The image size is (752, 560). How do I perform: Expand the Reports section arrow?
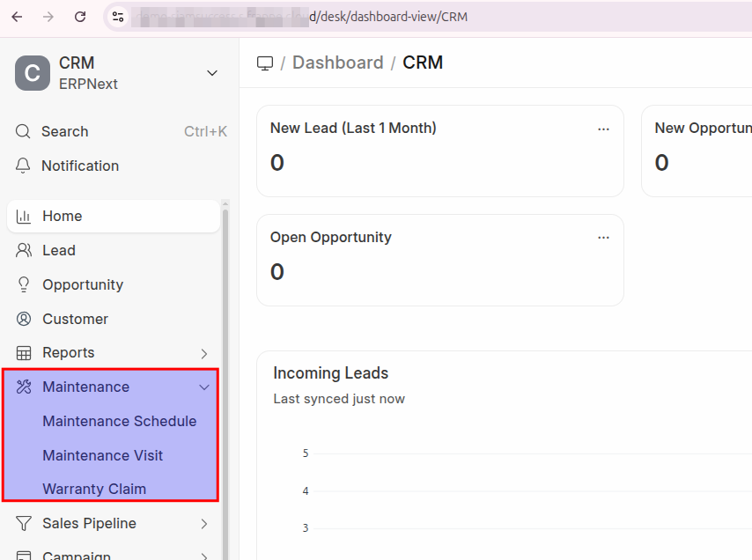click(x=204, y=353)
